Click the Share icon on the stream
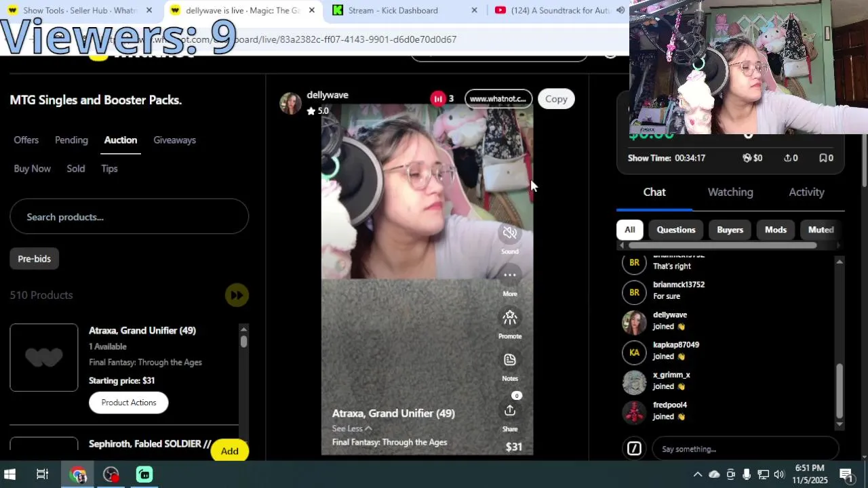Screen dimensions: 868x488 pyautogui.click(x=510, y=411)
